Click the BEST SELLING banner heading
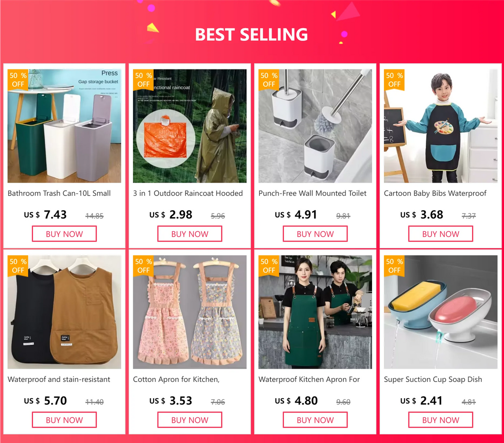This screenshot has height=443, width=504. click(x=252, y=34)
